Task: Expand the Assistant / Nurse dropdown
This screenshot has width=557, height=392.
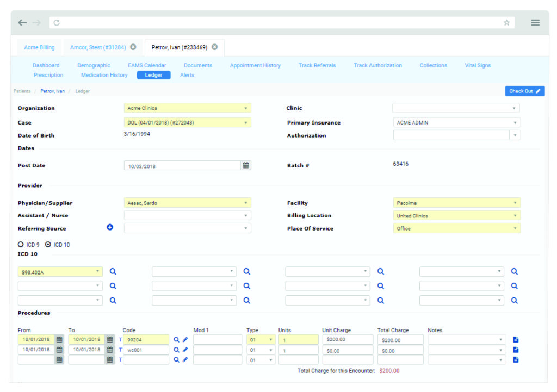Action: coord(188,215)
